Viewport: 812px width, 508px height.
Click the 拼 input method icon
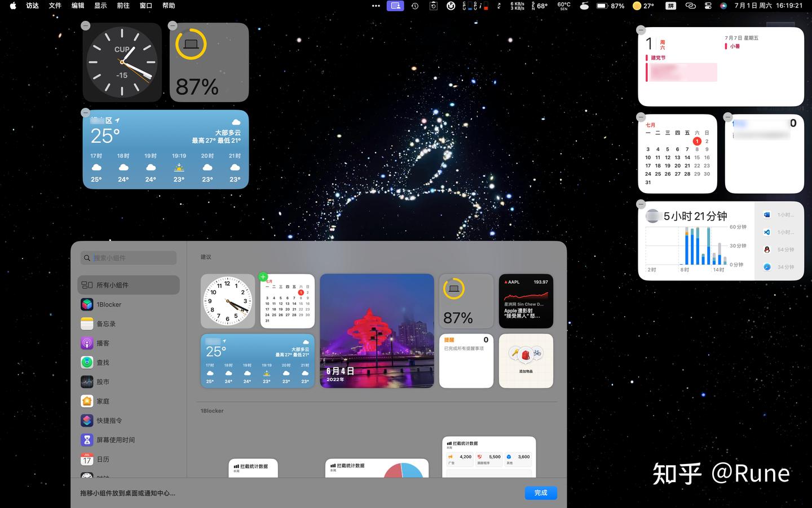671,6
